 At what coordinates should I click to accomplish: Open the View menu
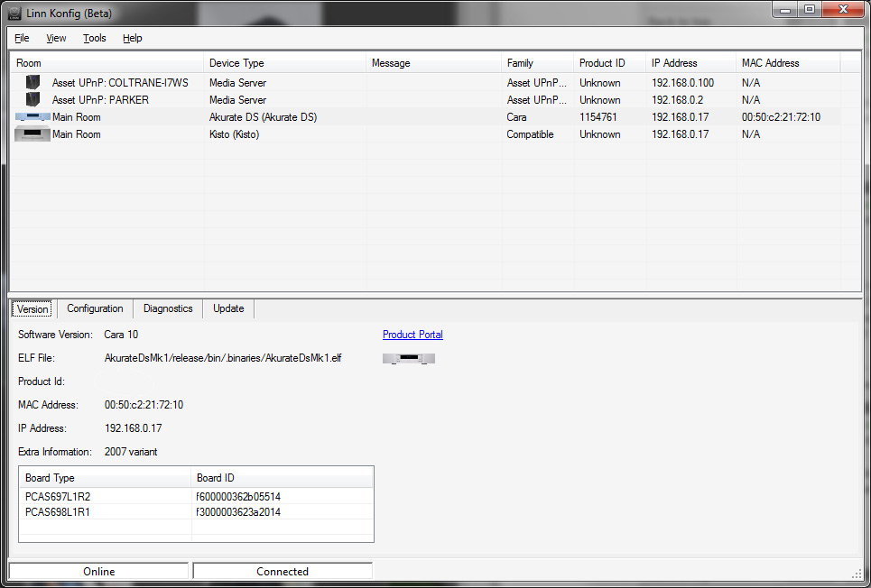56,38
